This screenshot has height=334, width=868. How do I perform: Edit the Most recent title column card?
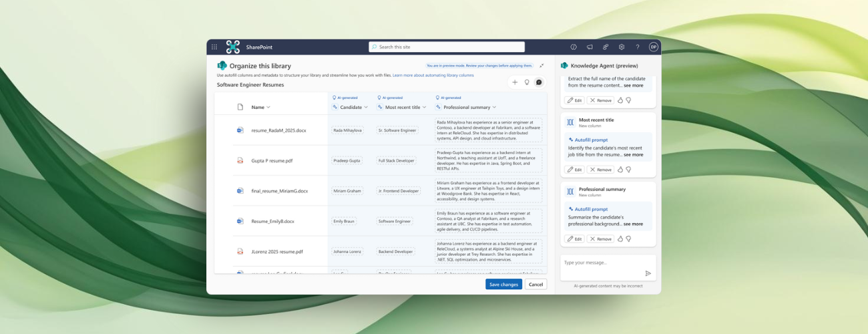574,170
